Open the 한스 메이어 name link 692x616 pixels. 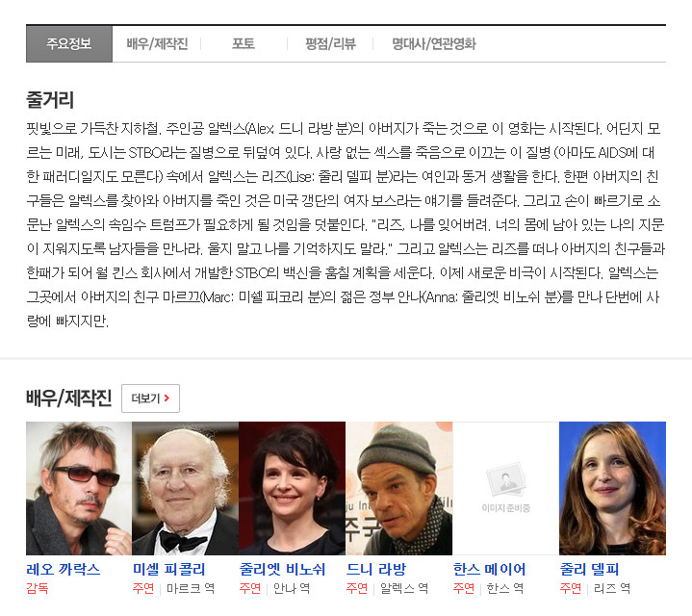489,569
